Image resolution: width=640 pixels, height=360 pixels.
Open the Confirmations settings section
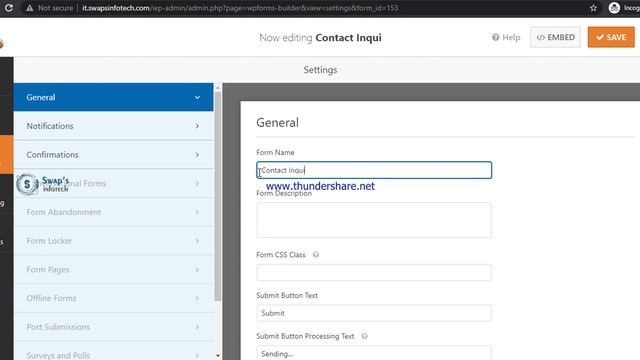(x=113, y=155)
